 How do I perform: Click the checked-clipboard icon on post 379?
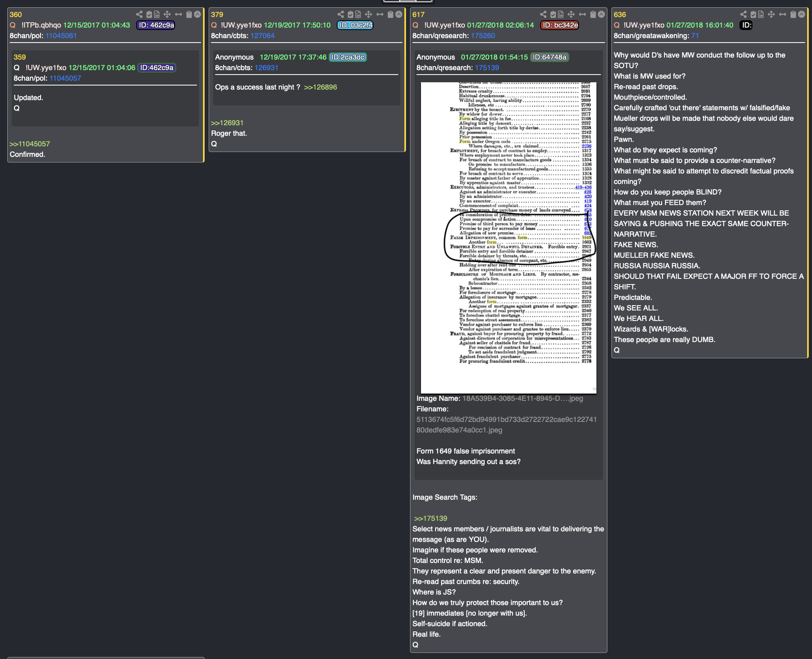350,14
